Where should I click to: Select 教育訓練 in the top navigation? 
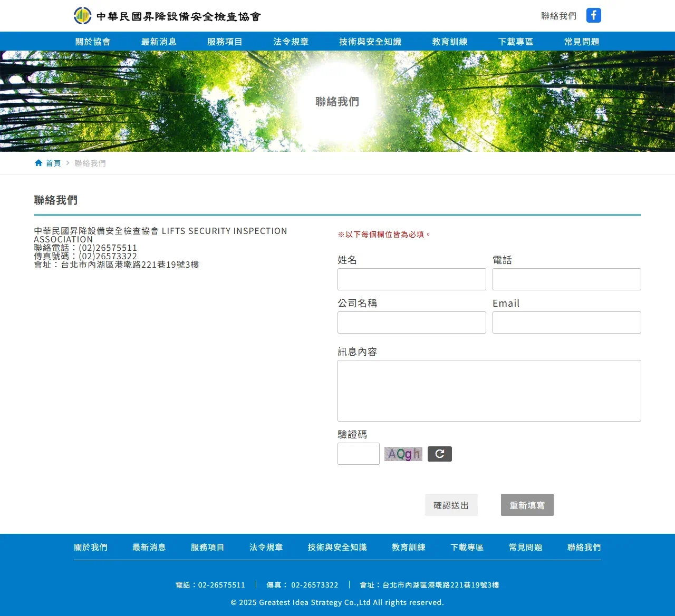(x=450, y=41)
